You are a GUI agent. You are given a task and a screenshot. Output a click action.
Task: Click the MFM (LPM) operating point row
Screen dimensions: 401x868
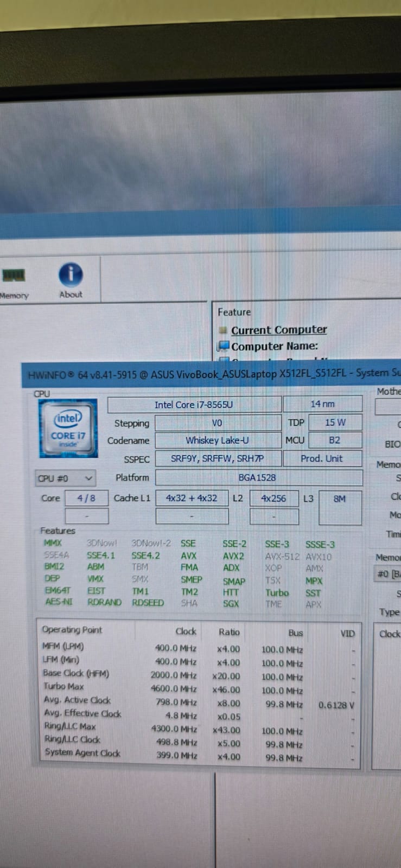[x=199, y=648]
